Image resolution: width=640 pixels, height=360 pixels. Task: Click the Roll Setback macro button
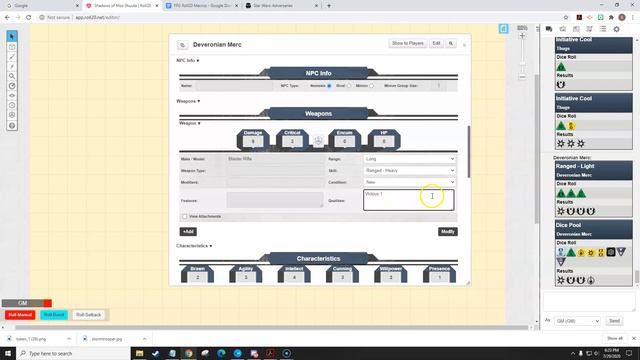(x=89, y=315)
